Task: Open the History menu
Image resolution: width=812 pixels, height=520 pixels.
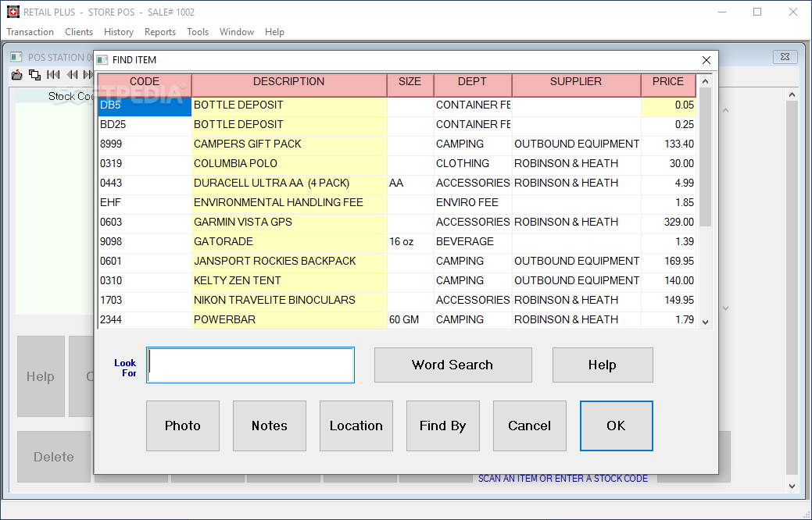Action: click(119, 32)
